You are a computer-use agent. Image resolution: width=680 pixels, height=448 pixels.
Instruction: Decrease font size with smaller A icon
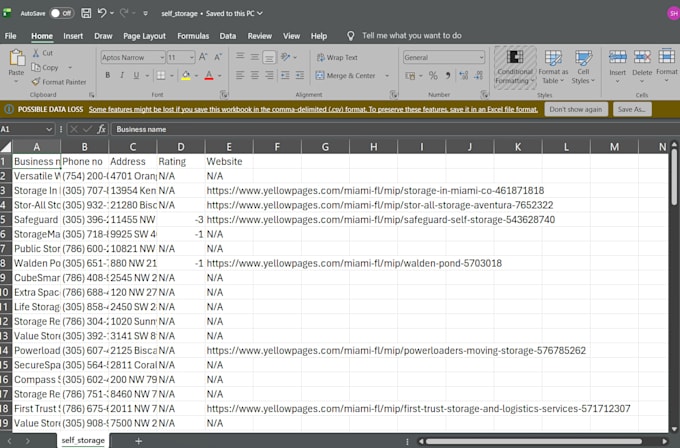(x=218, y=57)
